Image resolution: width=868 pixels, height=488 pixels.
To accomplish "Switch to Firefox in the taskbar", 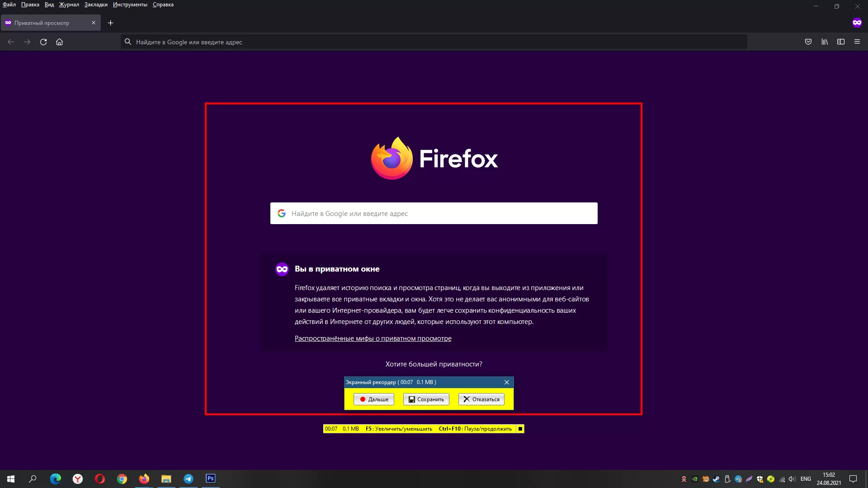I will click(x=144, y=479).
